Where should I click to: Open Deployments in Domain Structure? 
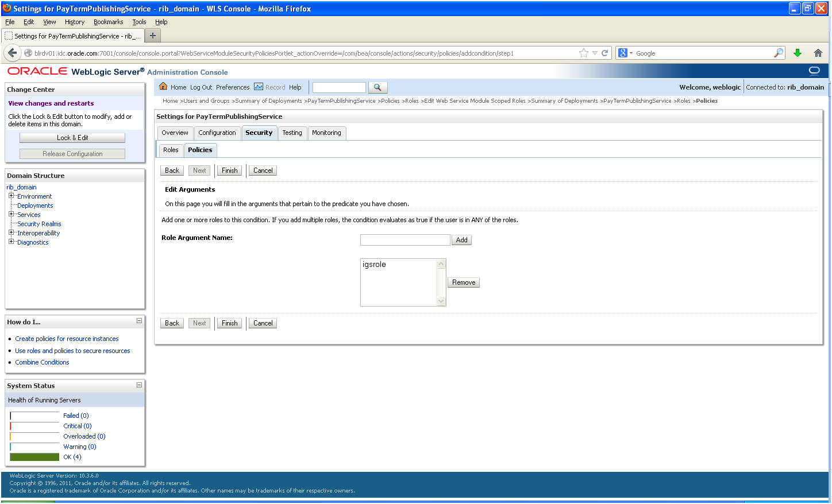coord(35,206)
